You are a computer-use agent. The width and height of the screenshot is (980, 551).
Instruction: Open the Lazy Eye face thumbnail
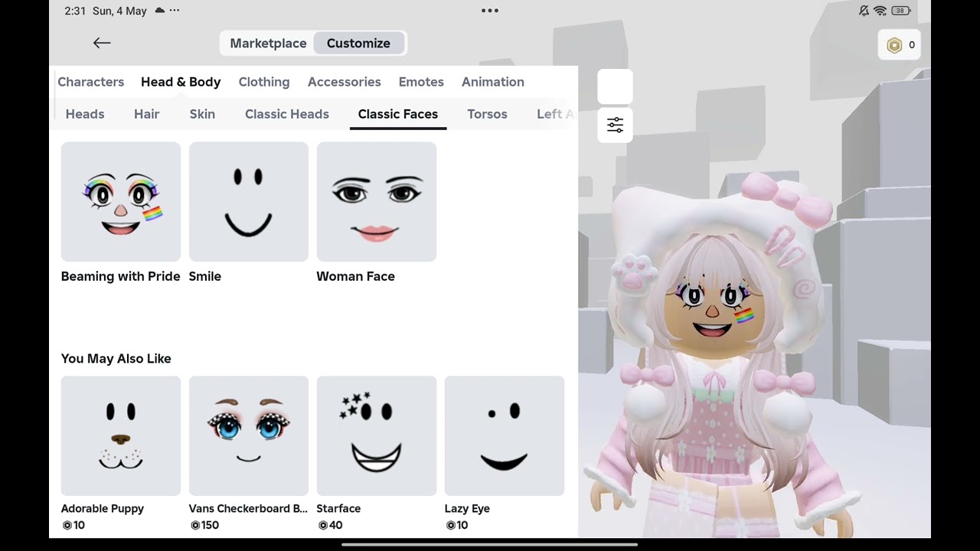pyautogui.click(x=505, y=436)
